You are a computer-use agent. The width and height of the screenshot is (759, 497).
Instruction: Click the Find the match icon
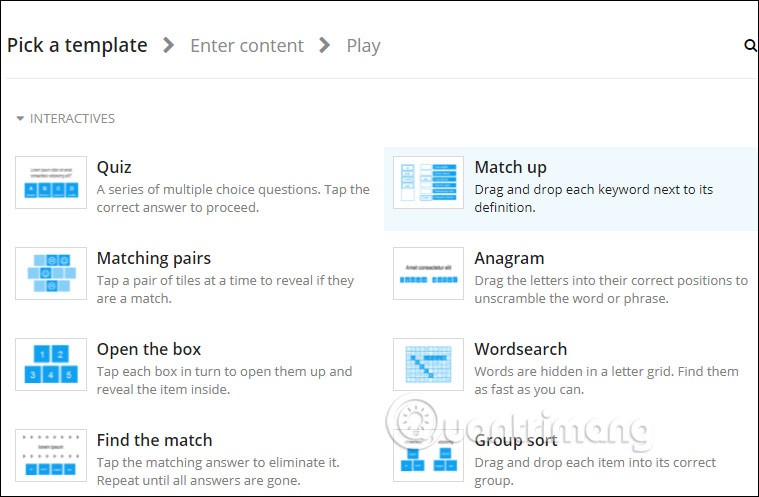click(x=51, y=455)
